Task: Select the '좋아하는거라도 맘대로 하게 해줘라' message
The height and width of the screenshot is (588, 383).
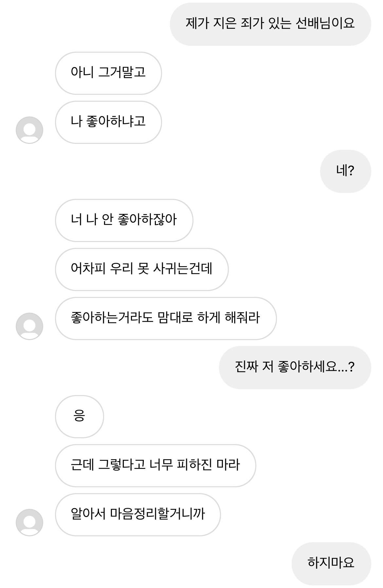Action: point(166,318)
